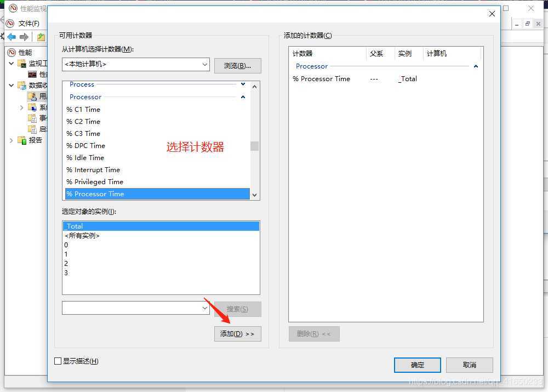The width and height of the screenshot is (548, 392).
Task: Click the 取消 button
Action: click(x=470, y=365)
